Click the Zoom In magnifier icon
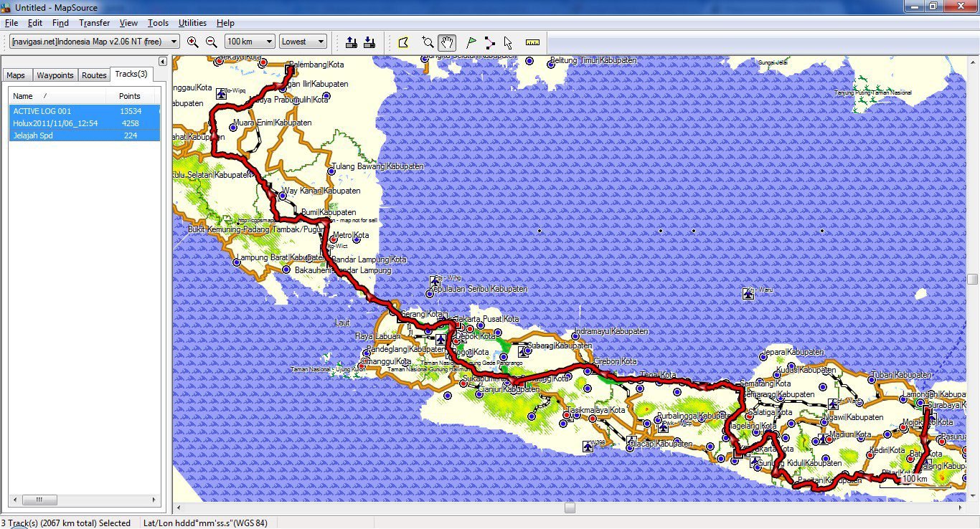The width and height of the screenshot is (980, 529). tap(192, 42)
